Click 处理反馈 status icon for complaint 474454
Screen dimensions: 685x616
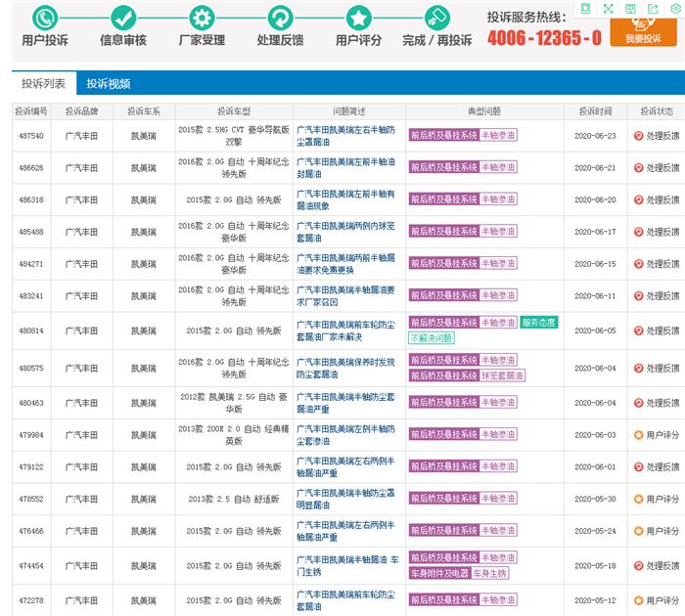638,565
